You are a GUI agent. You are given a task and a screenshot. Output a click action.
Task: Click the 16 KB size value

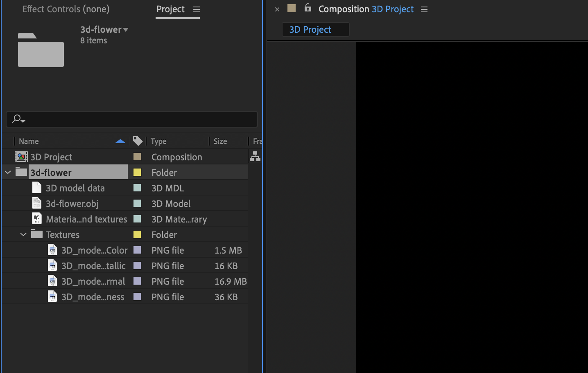(226, 266)
